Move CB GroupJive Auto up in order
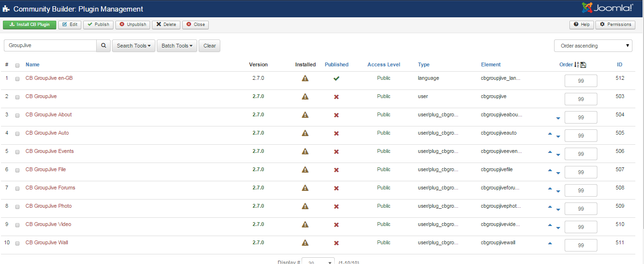The image size is (644, 264). pos(550,134)
